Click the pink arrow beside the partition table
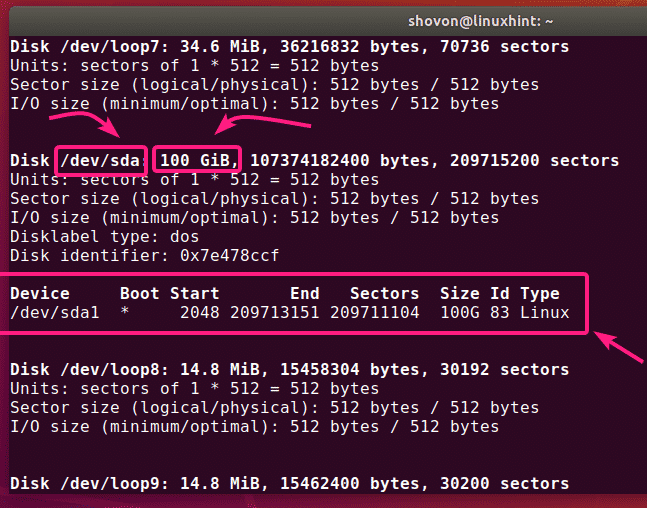This screenshot has width=647, height=508. [618, 352]
